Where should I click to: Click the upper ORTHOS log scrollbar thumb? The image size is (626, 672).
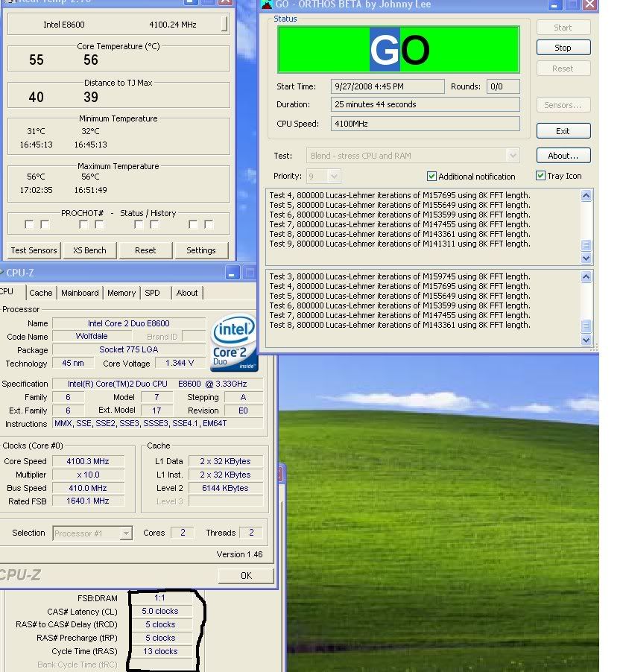click(586, 245)
